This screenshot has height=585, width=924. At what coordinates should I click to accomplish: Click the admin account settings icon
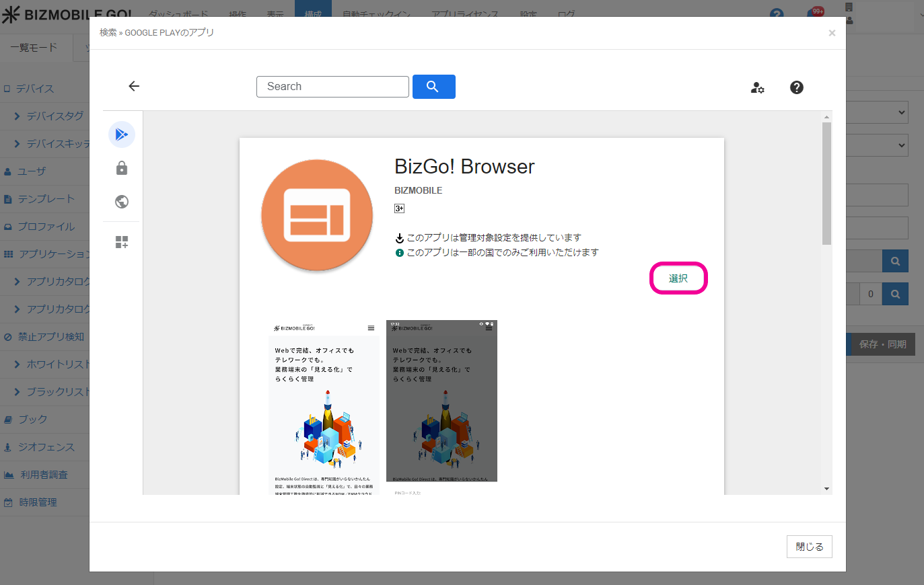pos(757,87)
